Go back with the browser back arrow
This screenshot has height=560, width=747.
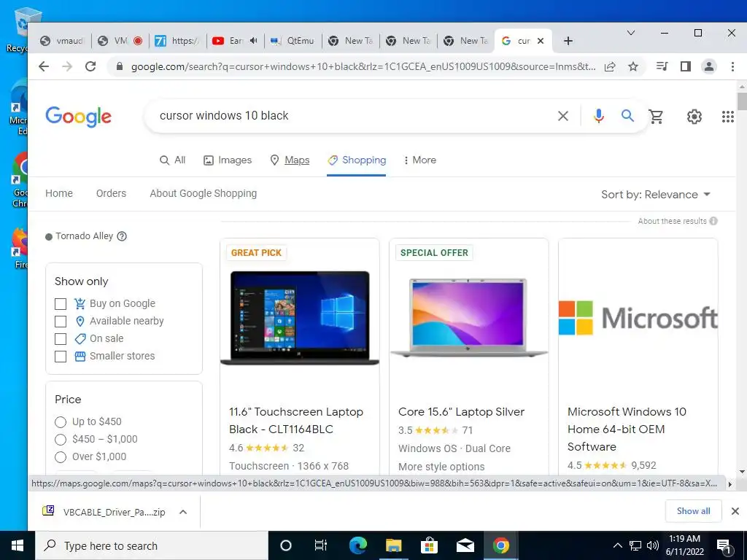(x=43, y=66)
